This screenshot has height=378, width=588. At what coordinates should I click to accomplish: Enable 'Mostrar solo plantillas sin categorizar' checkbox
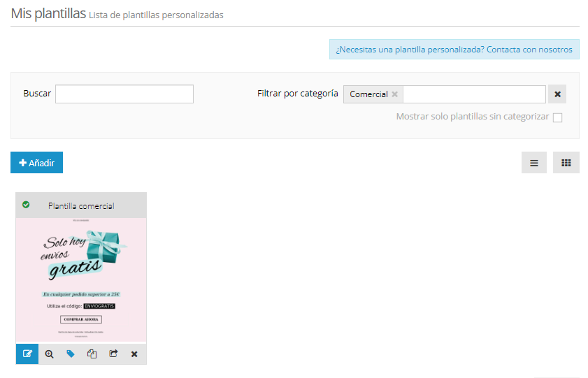557,117
